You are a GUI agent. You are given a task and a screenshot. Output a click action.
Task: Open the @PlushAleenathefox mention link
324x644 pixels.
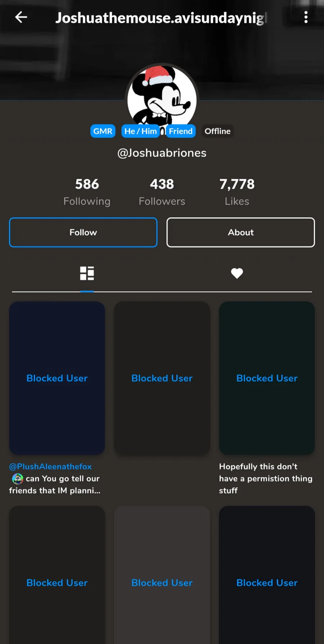[x=50, y=466]
